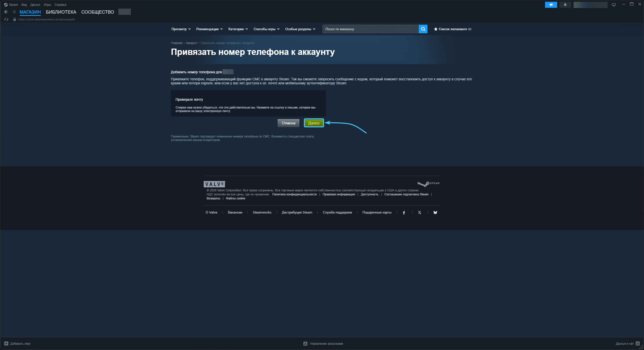This screenshot has height=350, width=644.
Task: Click the Big Picture mode monitor icon
Action: [x=614, y=5]
